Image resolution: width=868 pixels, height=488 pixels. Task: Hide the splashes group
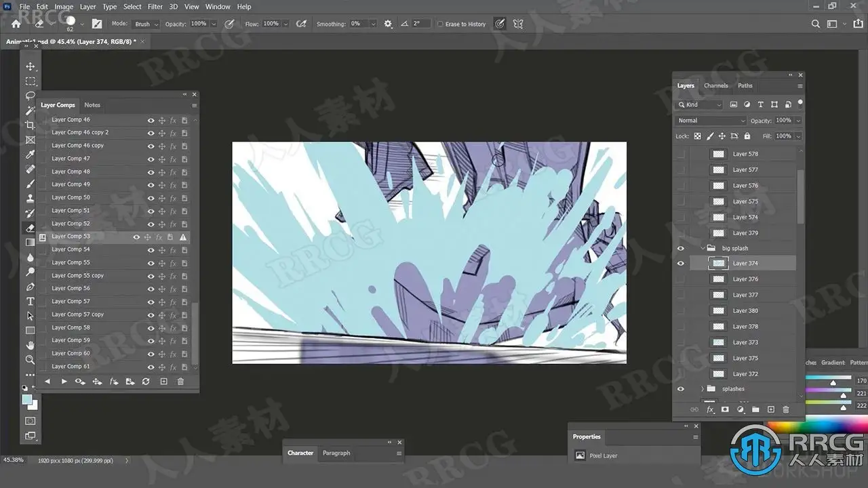tap(681, 389)
